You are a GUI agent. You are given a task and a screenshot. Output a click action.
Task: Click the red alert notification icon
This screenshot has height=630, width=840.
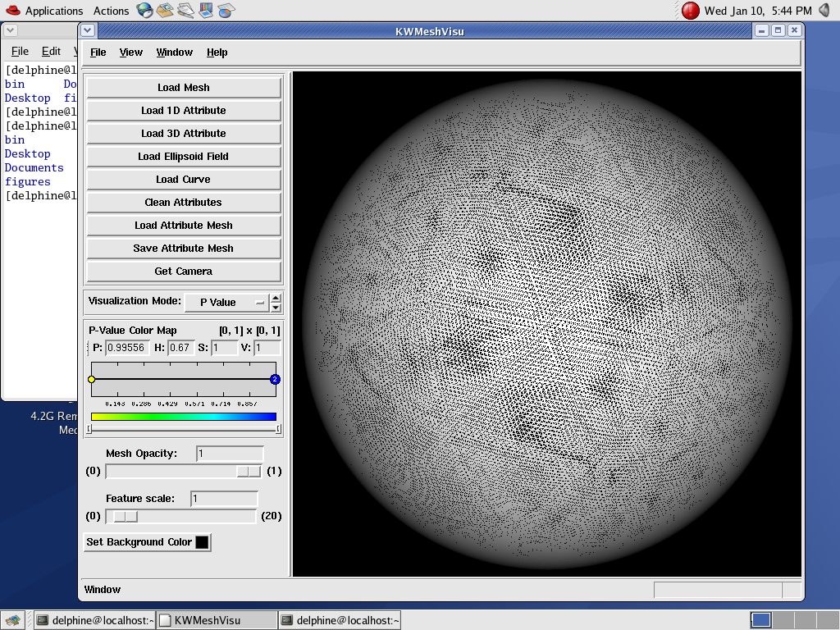(x=691, y=11)
